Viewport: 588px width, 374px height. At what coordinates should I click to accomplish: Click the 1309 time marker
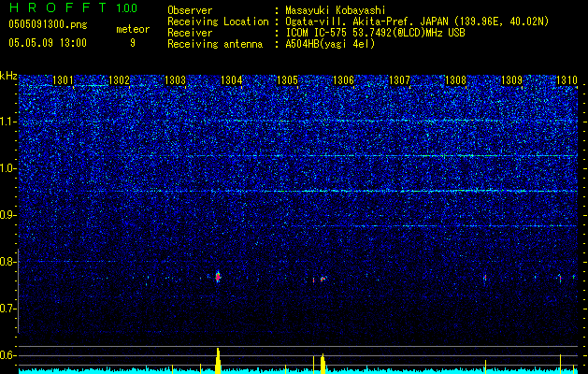pyautogui.click(x=511, y=79)
